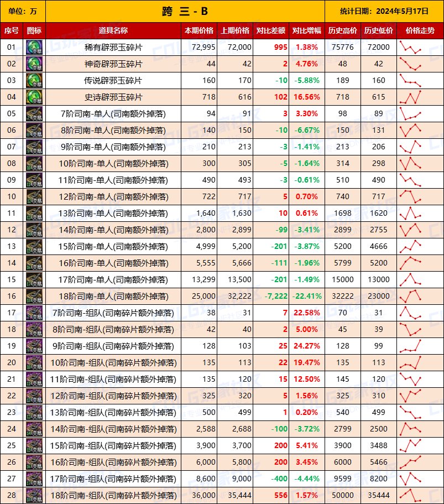Click the 对比增幅 column header

click(307, 30)
